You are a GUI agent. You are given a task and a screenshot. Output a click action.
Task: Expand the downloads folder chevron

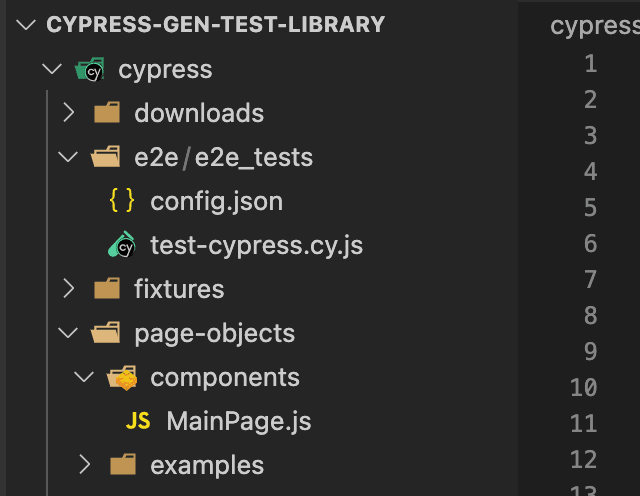tap(69, 113)
